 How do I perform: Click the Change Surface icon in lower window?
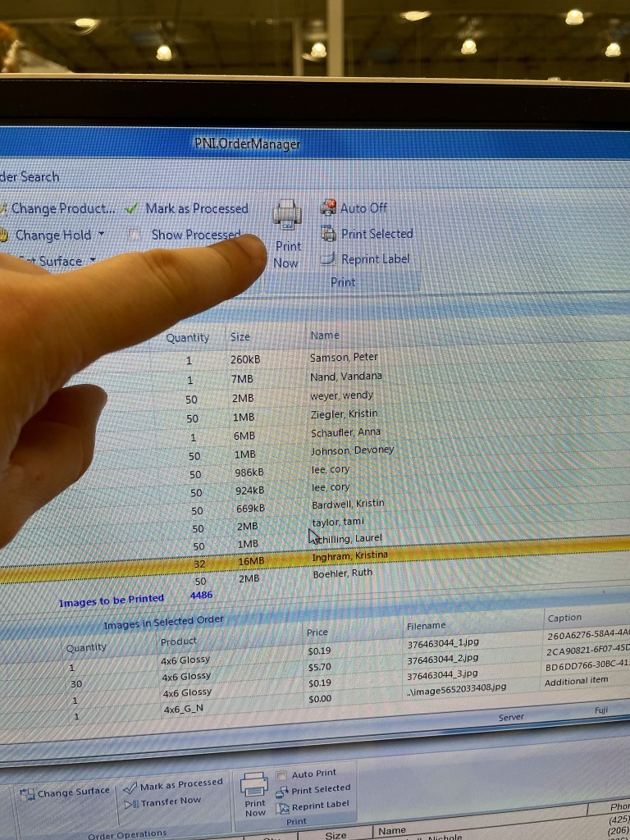click(26, 793)
